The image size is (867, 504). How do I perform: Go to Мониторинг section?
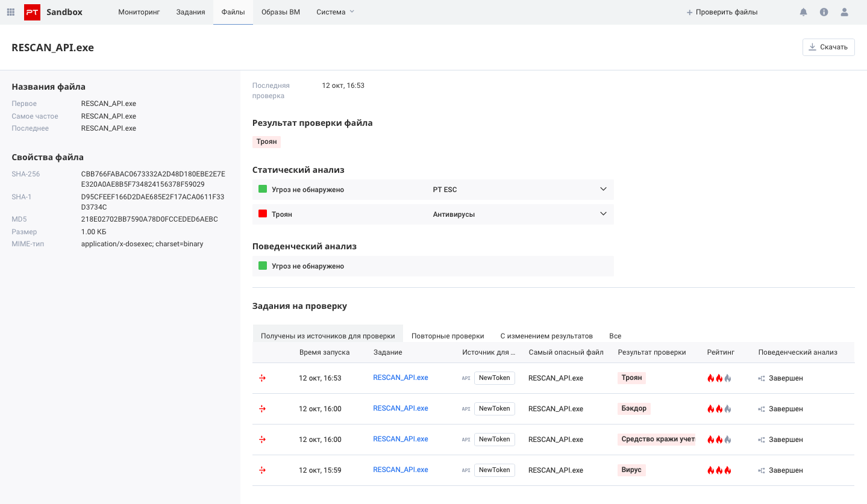[139, 12]
